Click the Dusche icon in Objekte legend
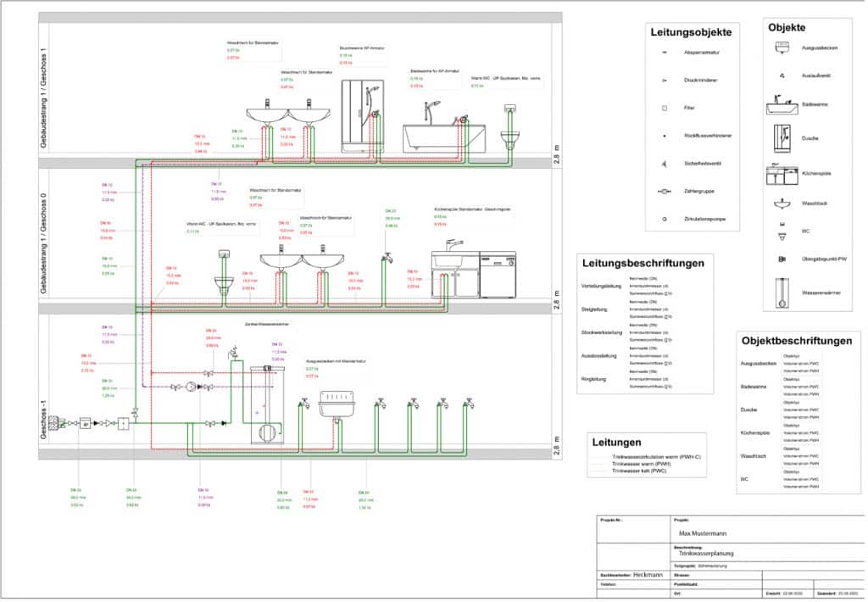Viewport: 868px width, 602px height. click(782, 138)
